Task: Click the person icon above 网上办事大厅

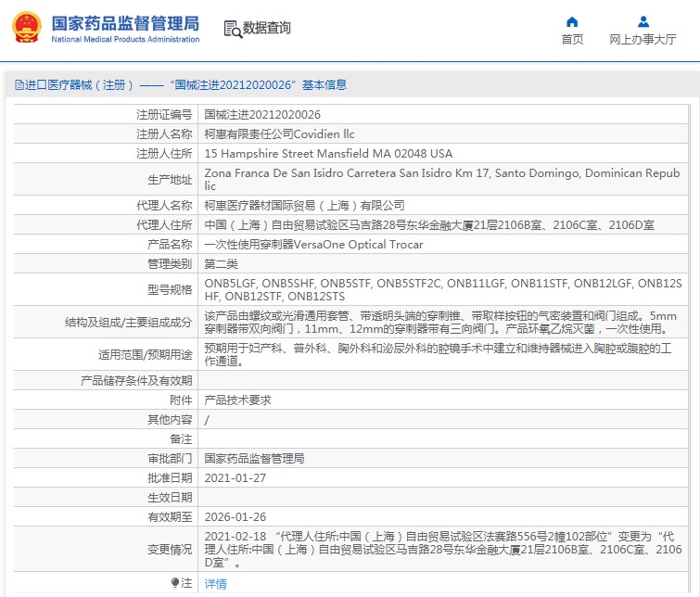Action: click(x=643, y=21)
